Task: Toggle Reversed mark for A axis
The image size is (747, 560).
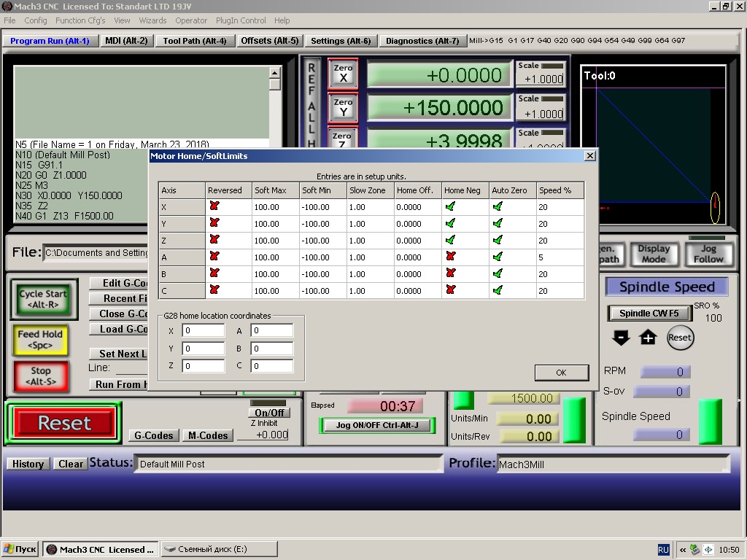Action: pos(214,256)
